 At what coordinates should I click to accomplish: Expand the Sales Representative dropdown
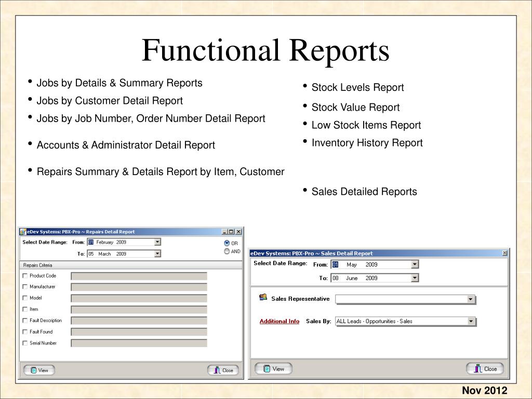point(470,299)
